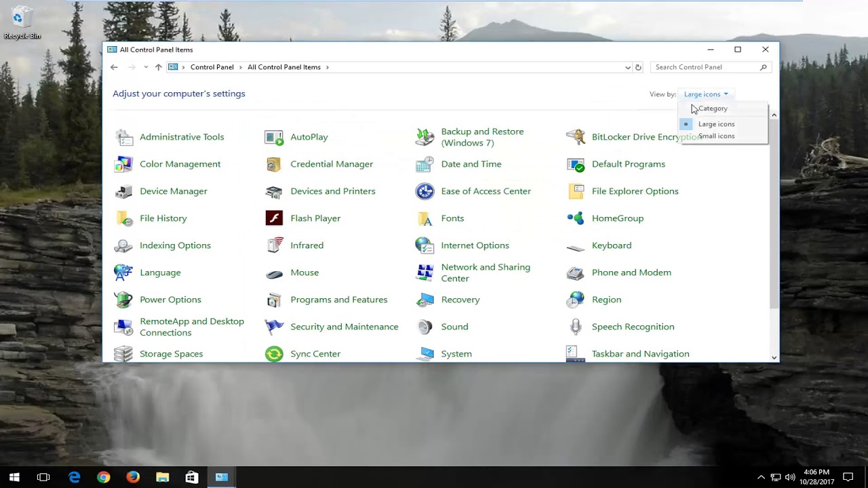
Task: Go back with the Back arrow
Action: coord(114,67)
